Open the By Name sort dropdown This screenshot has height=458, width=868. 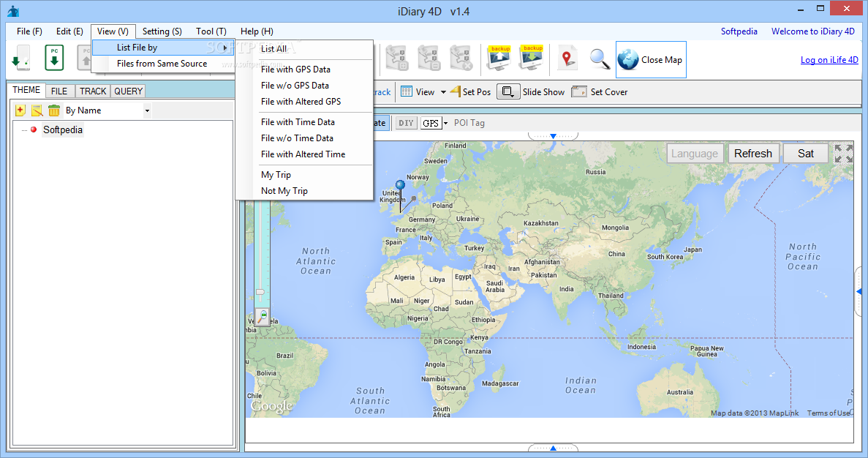pyautogui.click(x=147, y=110)
